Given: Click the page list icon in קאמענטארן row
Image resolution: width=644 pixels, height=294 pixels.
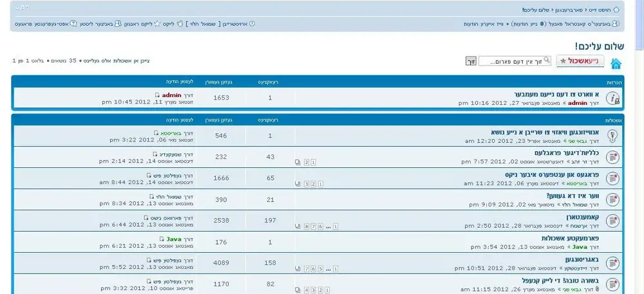Looking at the screenshot, I should click(x=298, y=226).
